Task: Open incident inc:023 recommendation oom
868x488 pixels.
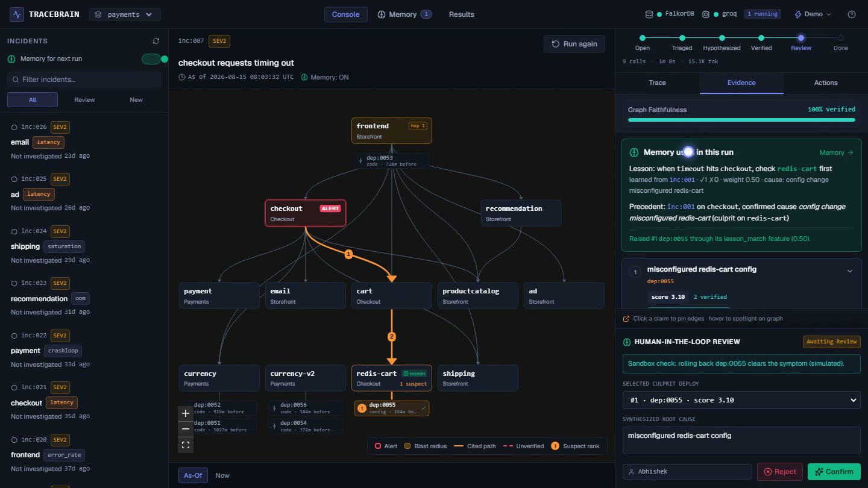Action: point(84,298)
